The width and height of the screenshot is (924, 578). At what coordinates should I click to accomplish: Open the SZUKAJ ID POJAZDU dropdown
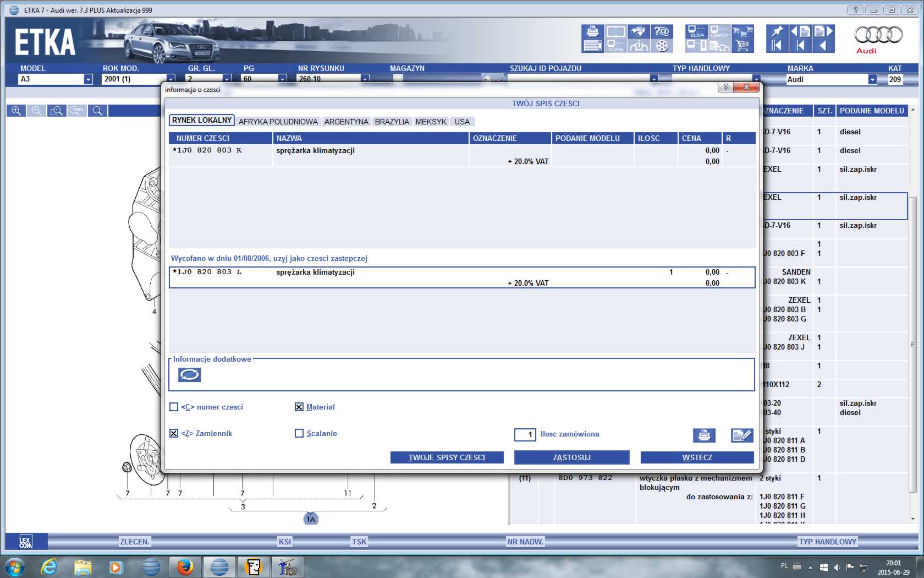click(654, 79)
